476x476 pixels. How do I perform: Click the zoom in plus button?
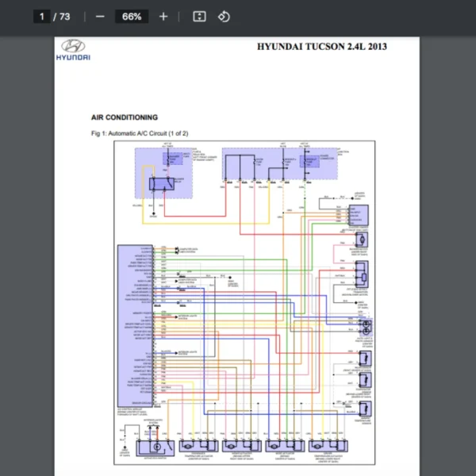click(163, 16)
